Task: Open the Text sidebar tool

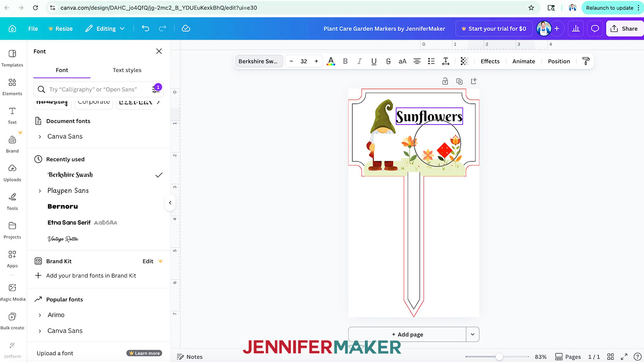Action: [x=12, y=115]
